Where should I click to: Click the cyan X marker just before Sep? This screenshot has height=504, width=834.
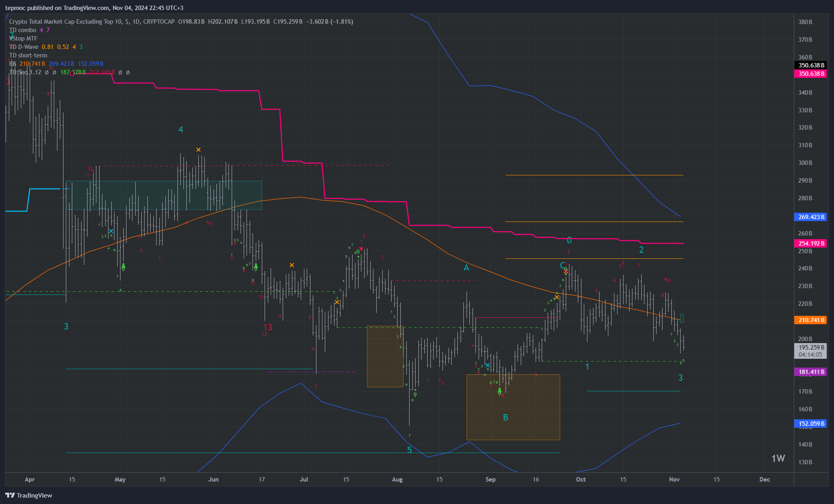click(487, 366)
